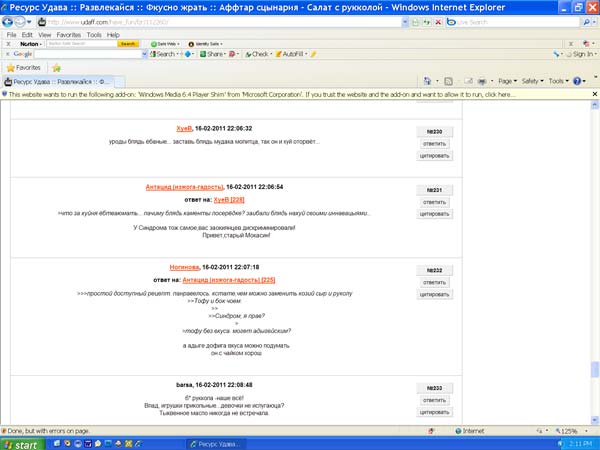The width and height of the screenshot is (600, 450).
Task: Click ответить button on comment №230
Action: [x=434, y=144]
